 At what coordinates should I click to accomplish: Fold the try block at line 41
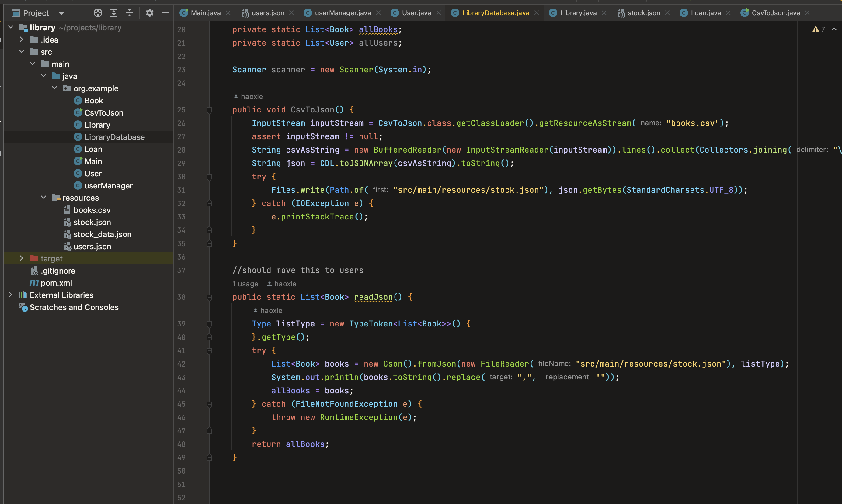(x=209, y=350)
